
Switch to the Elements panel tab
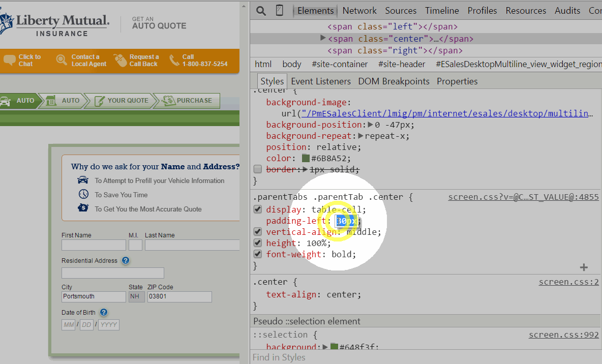point(316,11)
